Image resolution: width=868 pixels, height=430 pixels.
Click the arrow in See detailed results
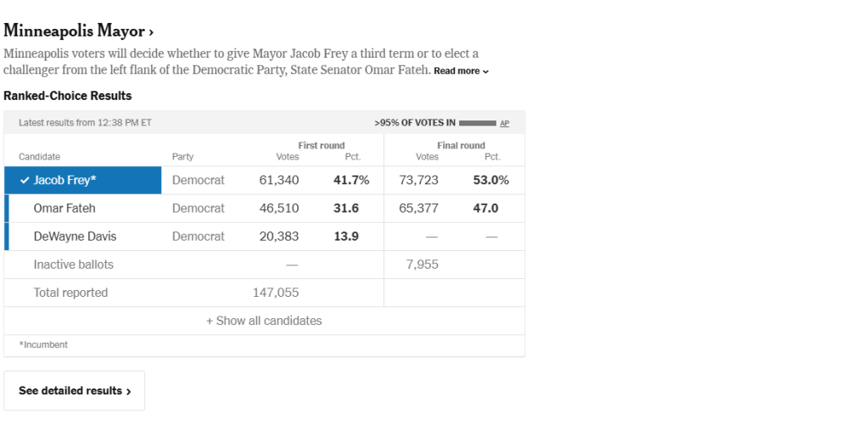pos(129,392)
